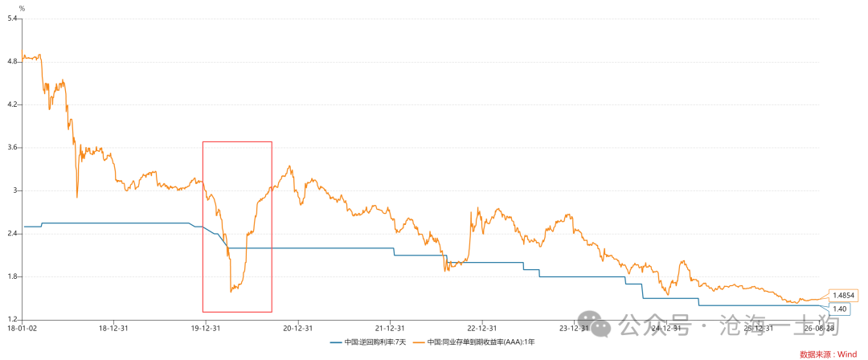Click the 公众号 · 沧海一土狗 watermark text
The height and width of the screenshot is (360, 868).
[729, 324]
